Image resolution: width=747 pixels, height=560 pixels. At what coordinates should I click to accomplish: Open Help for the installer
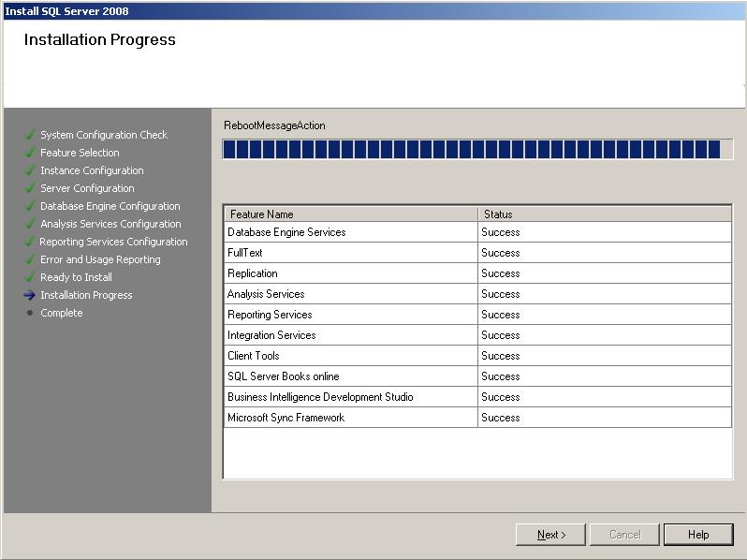pos(698,535)
